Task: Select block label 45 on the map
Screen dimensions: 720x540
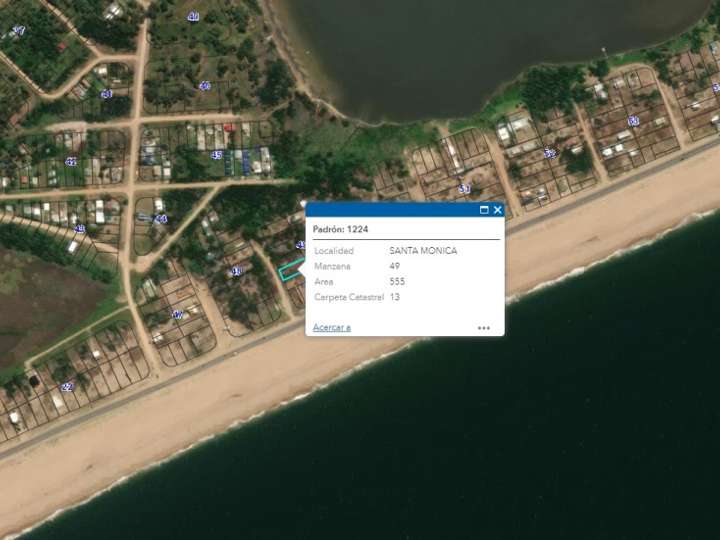Action: click(216, 155)
